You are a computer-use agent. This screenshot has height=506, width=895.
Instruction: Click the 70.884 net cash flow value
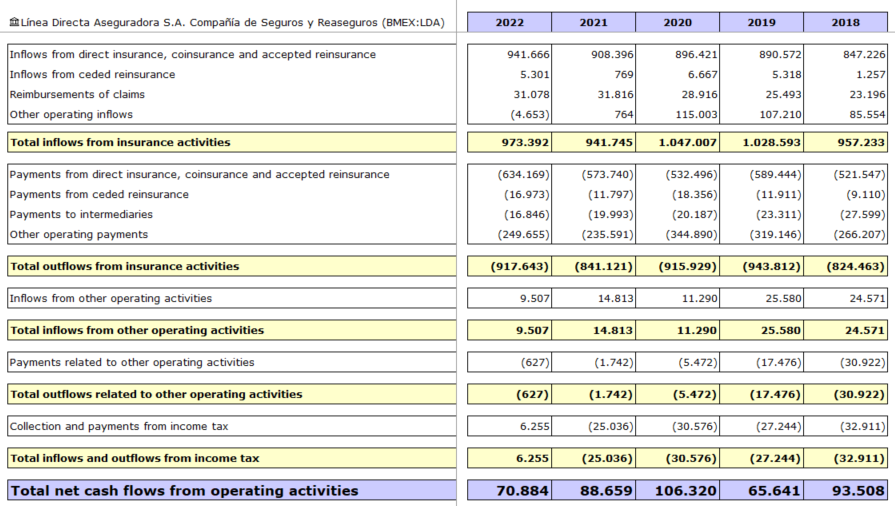tap(522, 491)
